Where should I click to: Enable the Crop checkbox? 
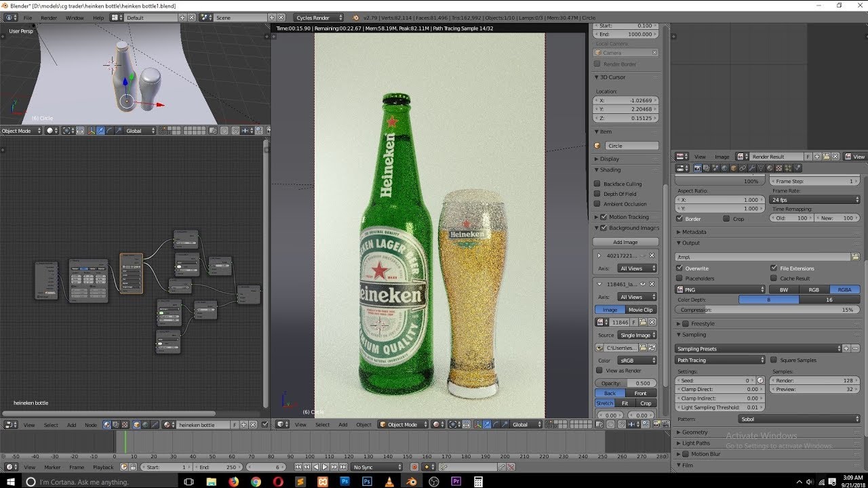[x=726, y=219]
